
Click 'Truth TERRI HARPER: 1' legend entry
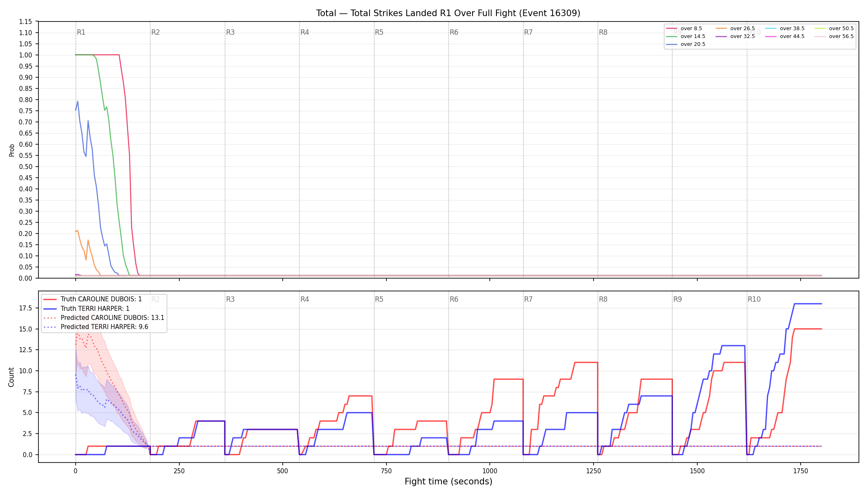(x=86, y=308)
